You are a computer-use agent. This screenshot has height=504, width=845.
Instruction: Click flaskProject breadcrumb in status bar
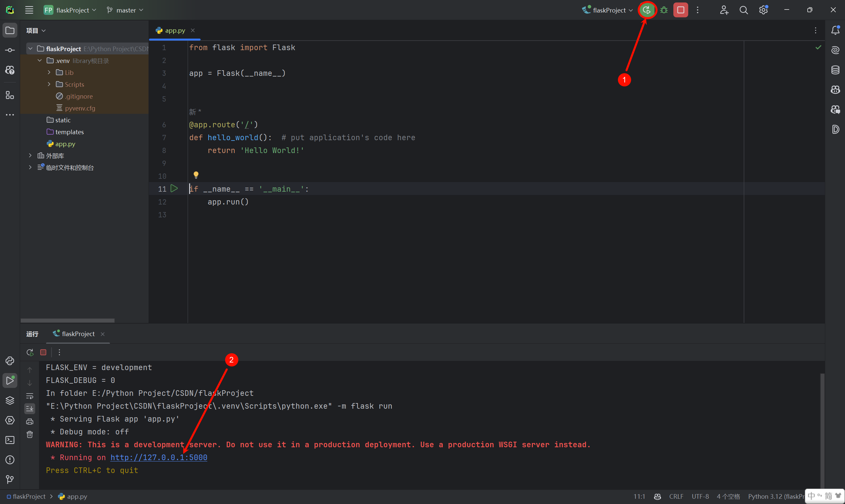[26, 496]
